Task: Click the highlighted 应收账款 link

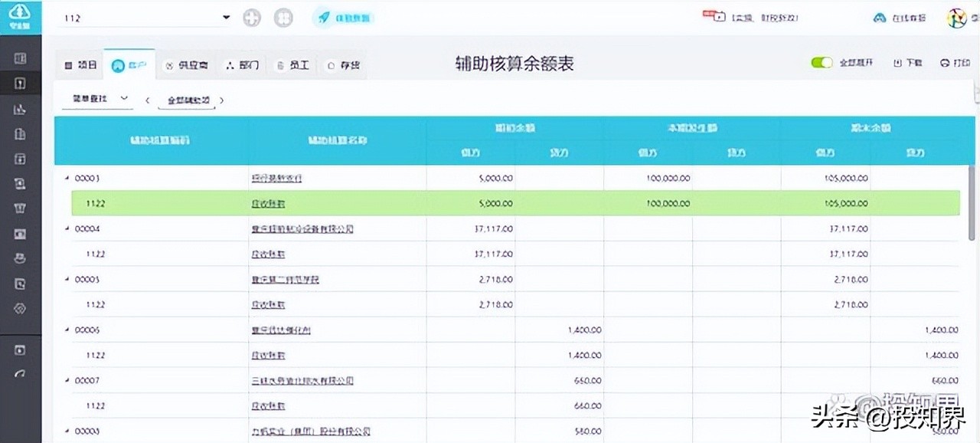Action: coord(269,203)
